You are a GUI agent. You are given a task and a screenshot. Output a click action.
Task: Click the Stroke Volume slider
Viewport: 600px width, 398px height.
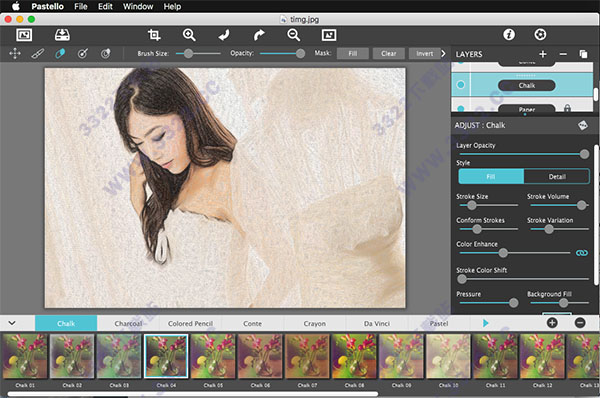pyautogui.click(x=558, y=206)
